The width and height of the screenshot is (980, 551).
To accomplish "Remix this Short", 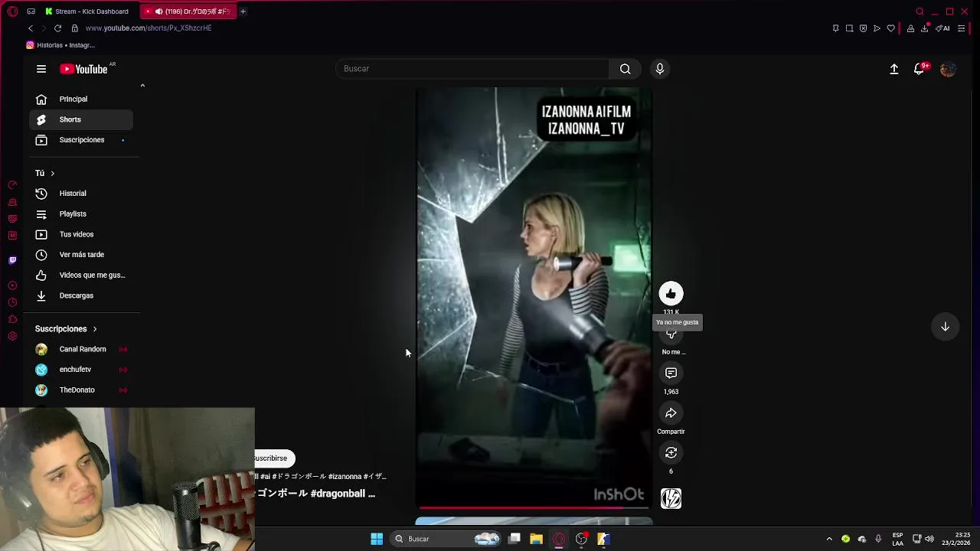I will 671,453.
